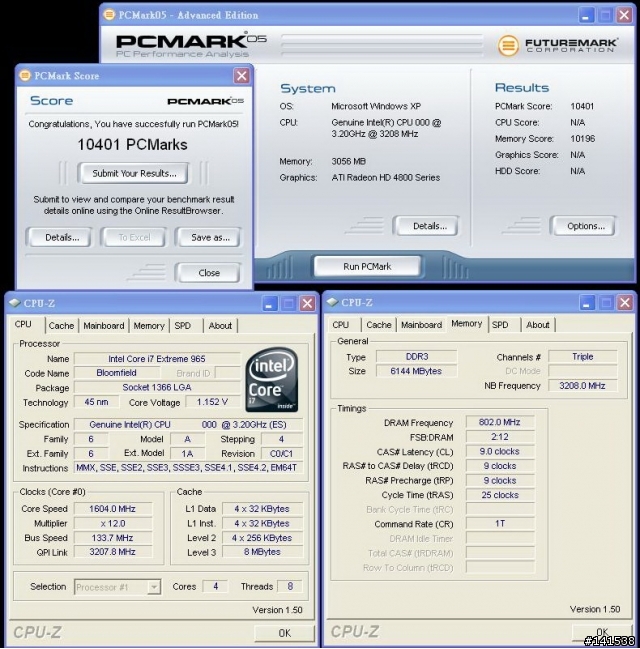Click NB Frequency 3208.0 MHz value
The height and width of the screenshot is (649, 640).
pyautogui.click(x=582, y=386)
